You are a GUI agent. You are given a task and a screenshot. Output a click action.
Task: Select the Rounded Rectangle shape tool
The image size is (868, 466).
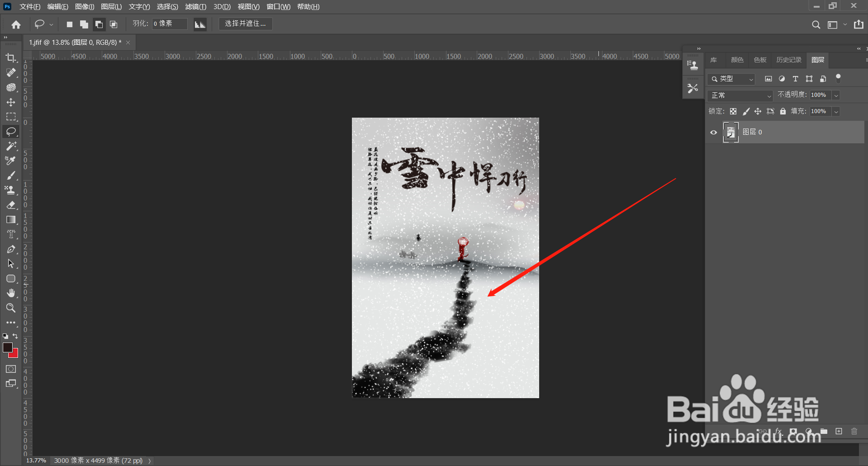[x=11, y=278]
